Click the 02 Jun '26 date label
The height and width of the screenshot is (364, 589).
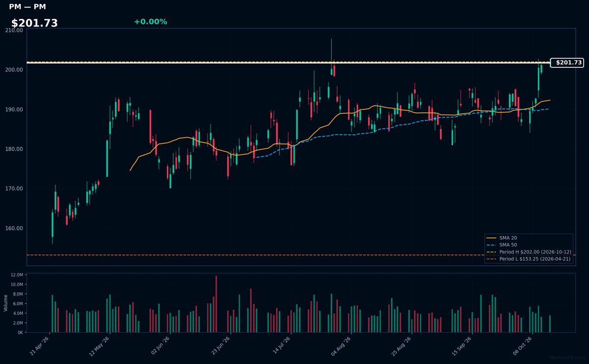(x=161, y=346)
